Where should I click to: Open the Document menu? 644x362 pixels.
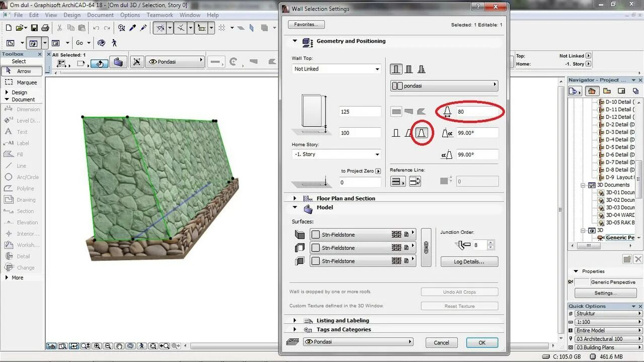click(x=100, y=15)
